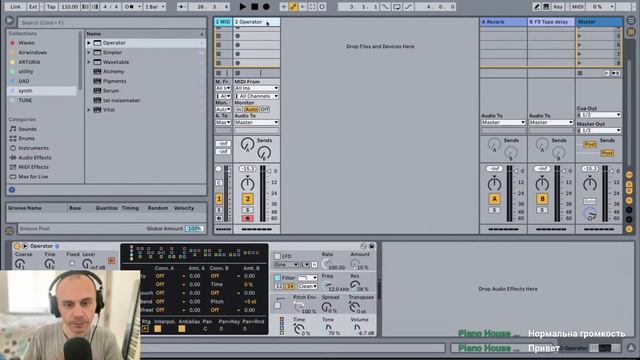This screenshot has width=640, height=360.
Task: Toggle the computer MIDI keyboard icon
Action: point(546,7)
